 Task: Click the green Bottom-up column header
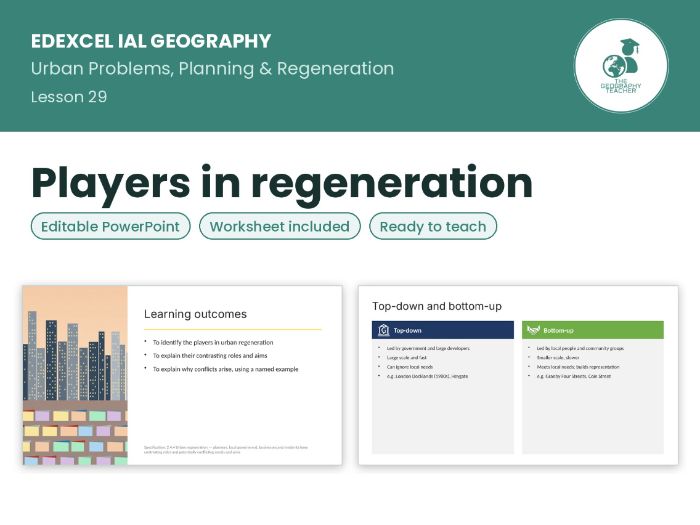pos(593,330)
